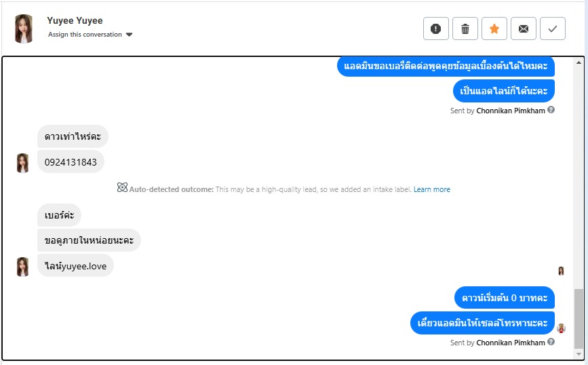The height and width of the screenshot is (365, 588).
Task: Click the Assign this conversation arrow
Action: pyautogui.click(x=130, y=35)
